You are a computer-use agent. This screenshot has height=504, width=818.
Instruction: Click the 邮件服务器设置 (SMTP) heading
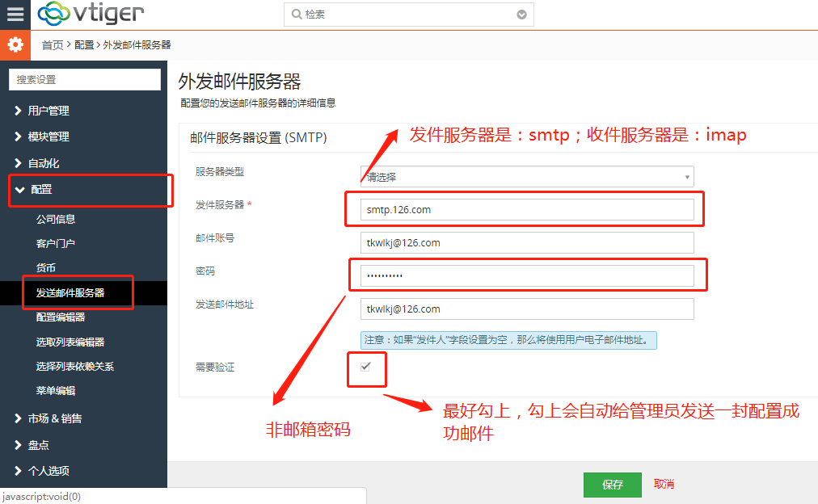258,137
